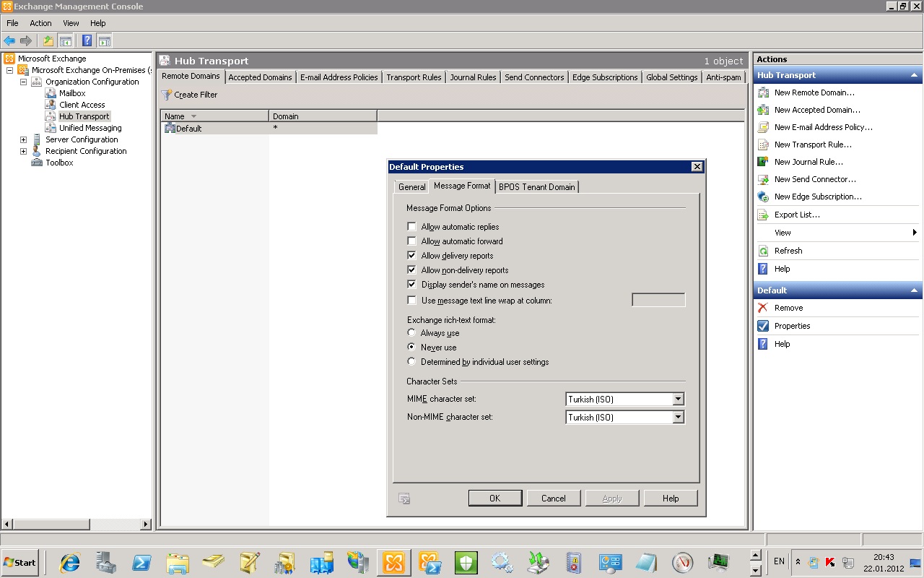Click the New Send Connector icon
The width and height of the screenshot is (924, 578).
point(763,179)
